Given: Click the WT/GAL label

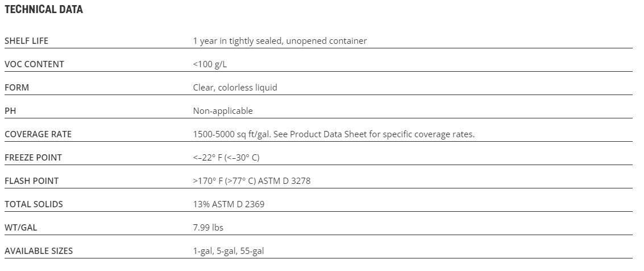Looking at the screenshot, I should point(21,227).
